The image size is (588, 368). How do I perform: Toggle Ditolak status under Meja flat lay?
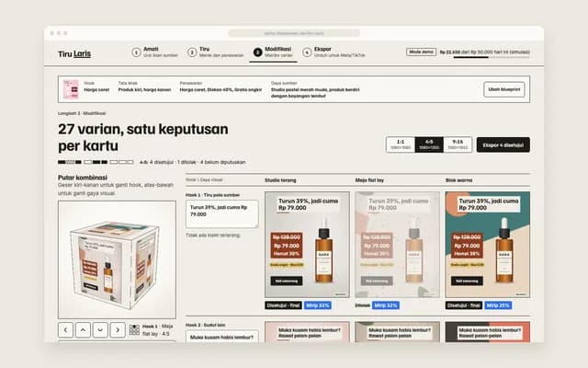click(362, 305)
